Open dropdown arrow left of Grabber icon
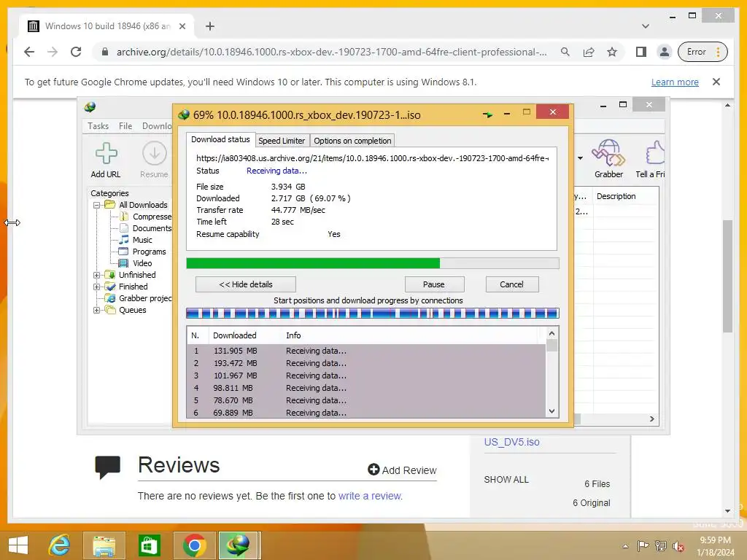 point(580,158)
